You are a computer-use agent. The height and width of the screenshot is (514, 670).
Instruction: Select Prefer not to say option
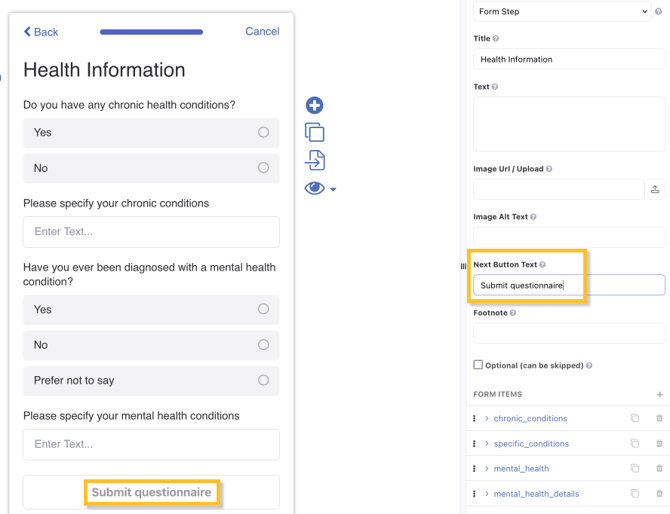pyautogui.click(x=263, y=380)
